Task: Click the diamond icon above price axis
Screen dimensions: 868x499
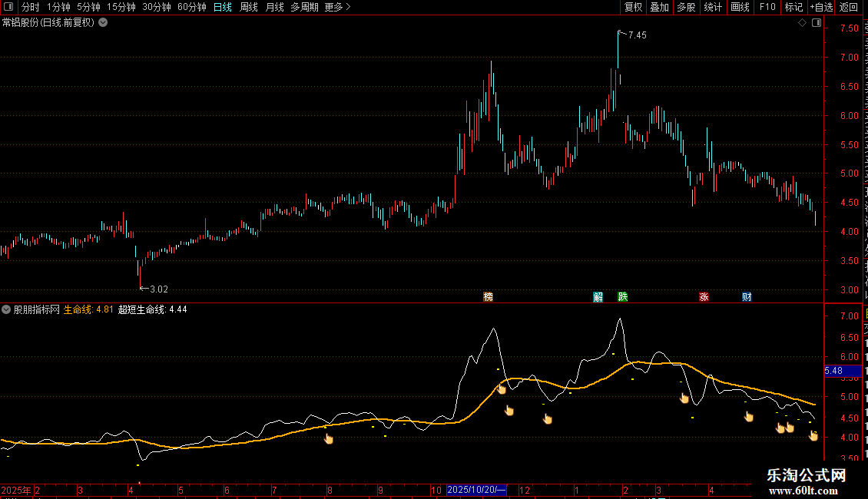Action: pos(802,23)
